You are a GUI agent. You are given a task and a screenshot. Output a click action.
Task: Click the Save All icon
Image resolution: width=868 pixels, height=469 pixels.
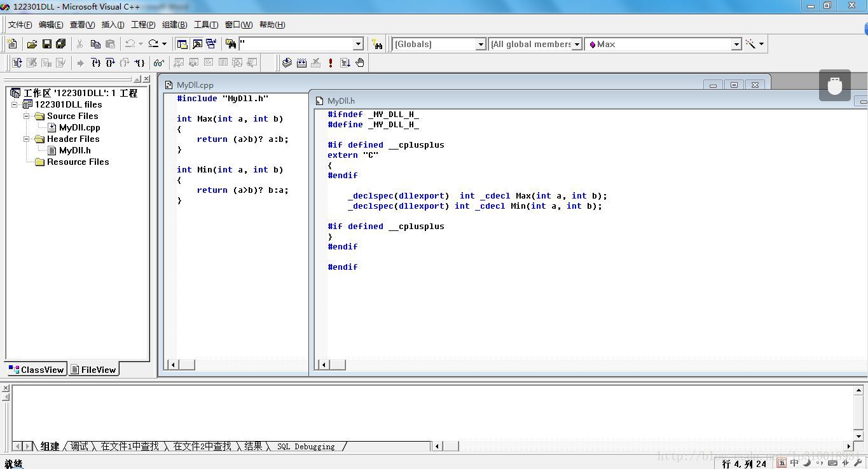pyautogui.click(x=61, y=44)
